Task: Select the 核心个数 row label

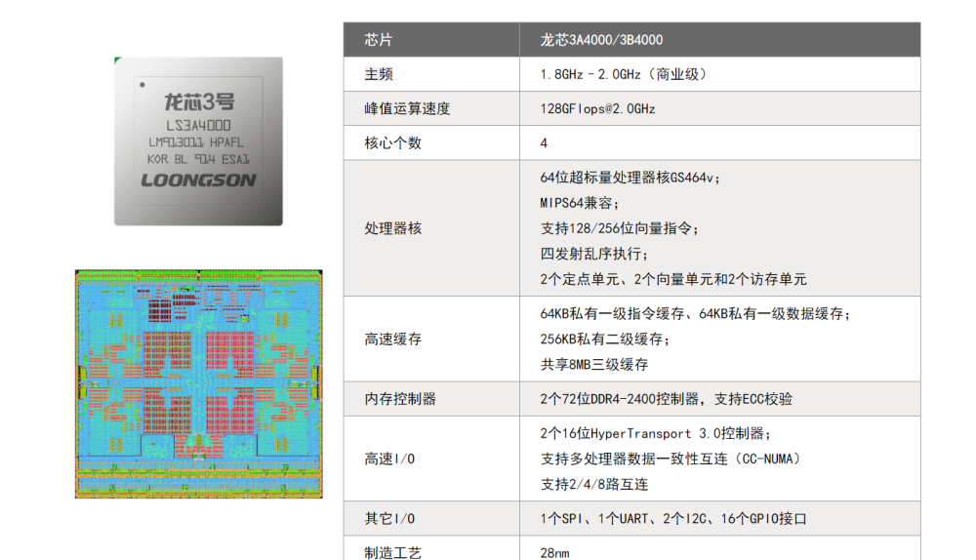Action: (392, 142)
